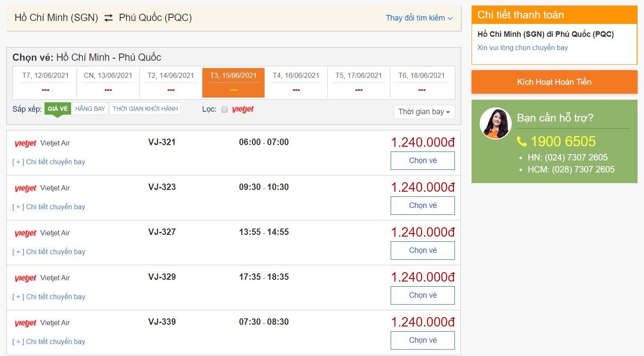
Task: Select the T6, 18/06/2021 date tab
Action: 422,82
